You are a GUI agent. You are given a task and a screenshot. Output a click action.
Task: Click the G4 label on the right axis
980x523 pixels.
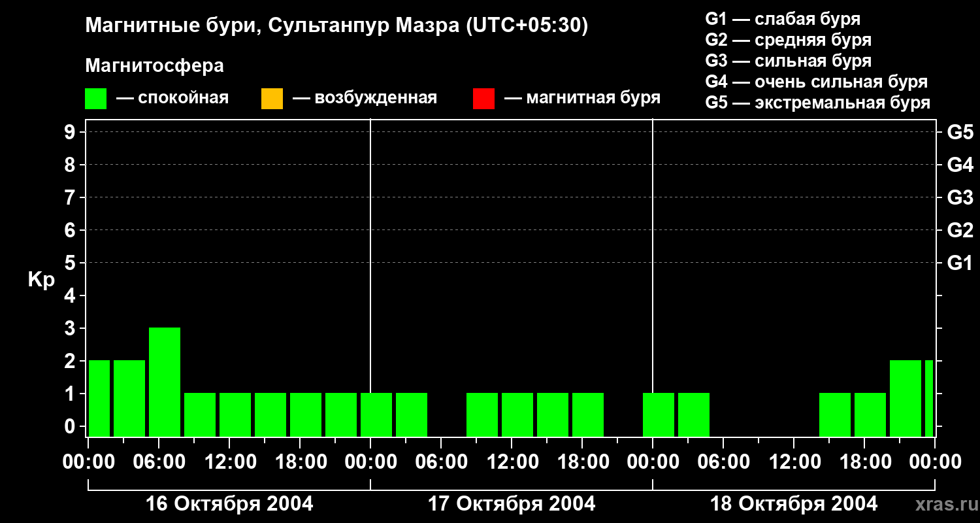click(960, 165)
